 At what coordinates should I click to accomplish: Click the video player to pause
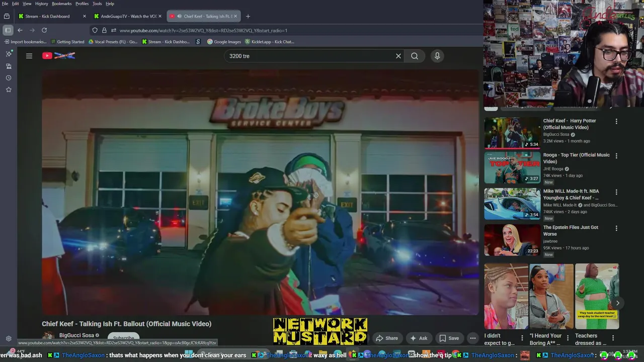coord(260,192)
